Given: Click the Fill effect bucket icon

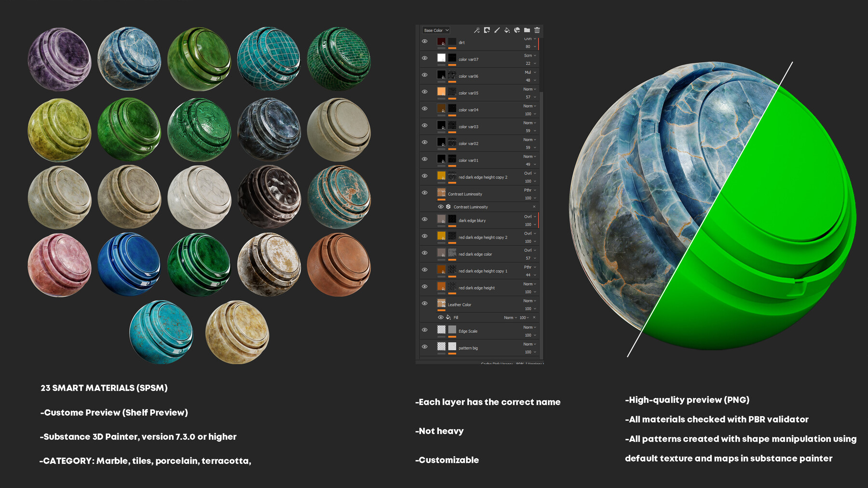Looking at the screenshot, I should (x=448, y=317).
